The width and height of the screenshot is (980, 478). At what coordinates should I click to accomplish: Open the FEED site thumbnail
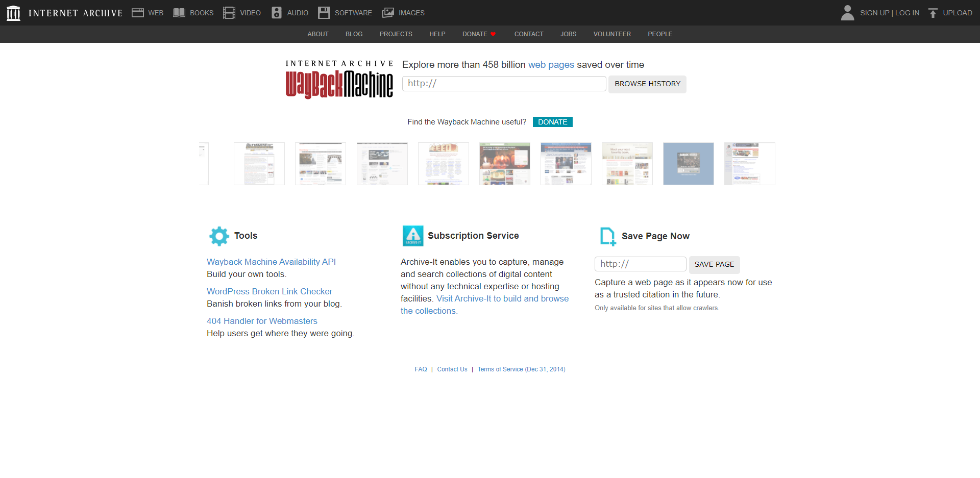tap(444, 164)
